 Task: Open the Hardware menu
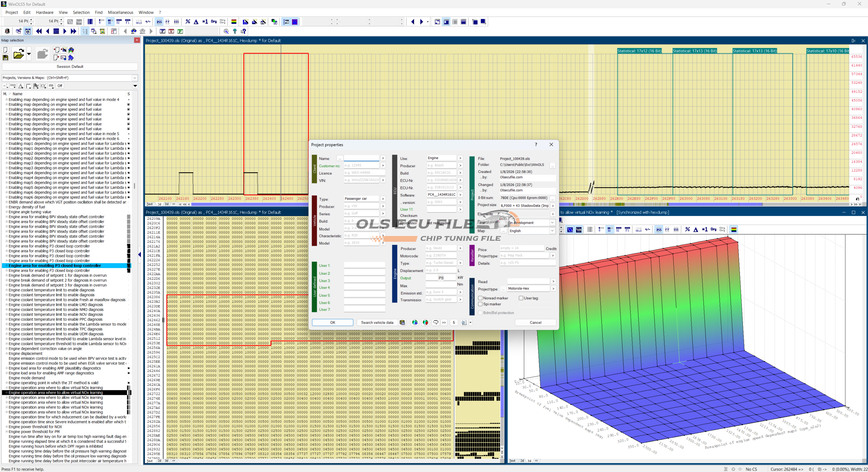click(x=44, y=12)
